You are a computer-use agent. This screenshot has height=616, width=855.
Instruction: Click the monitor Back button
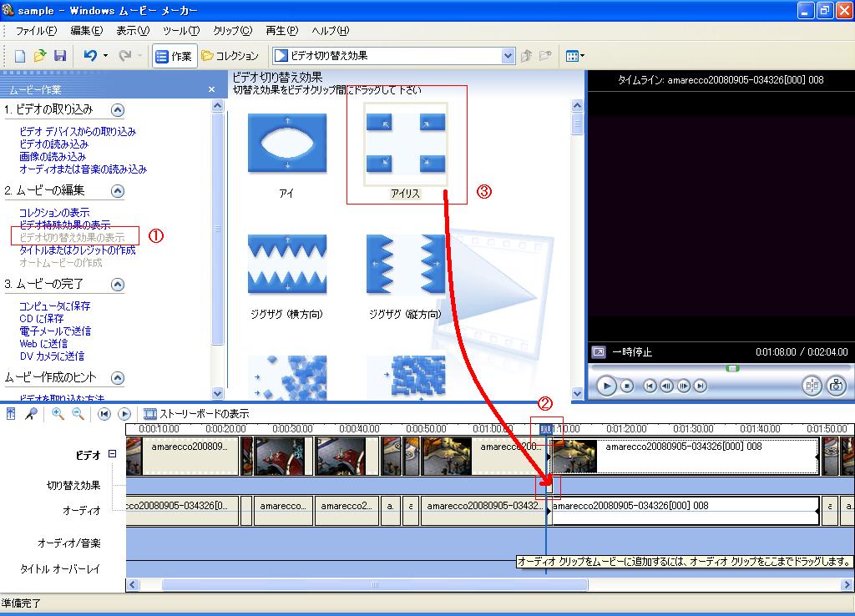[650, 386]
